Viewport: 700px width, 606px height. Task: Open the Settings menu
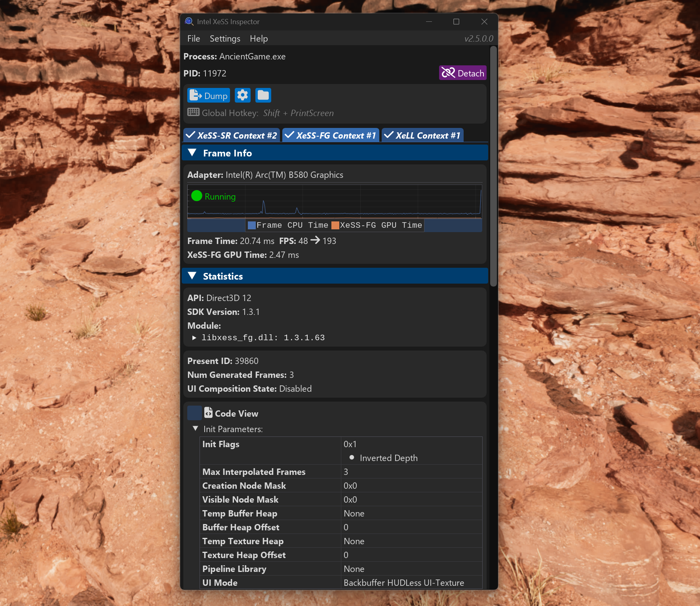tap(224, 38)
